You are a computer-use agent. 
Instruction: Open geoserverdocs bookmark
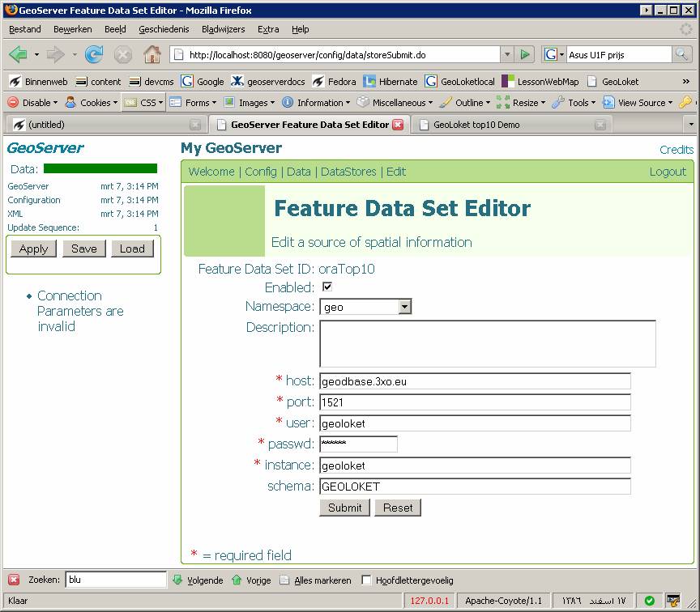(268, 82)
